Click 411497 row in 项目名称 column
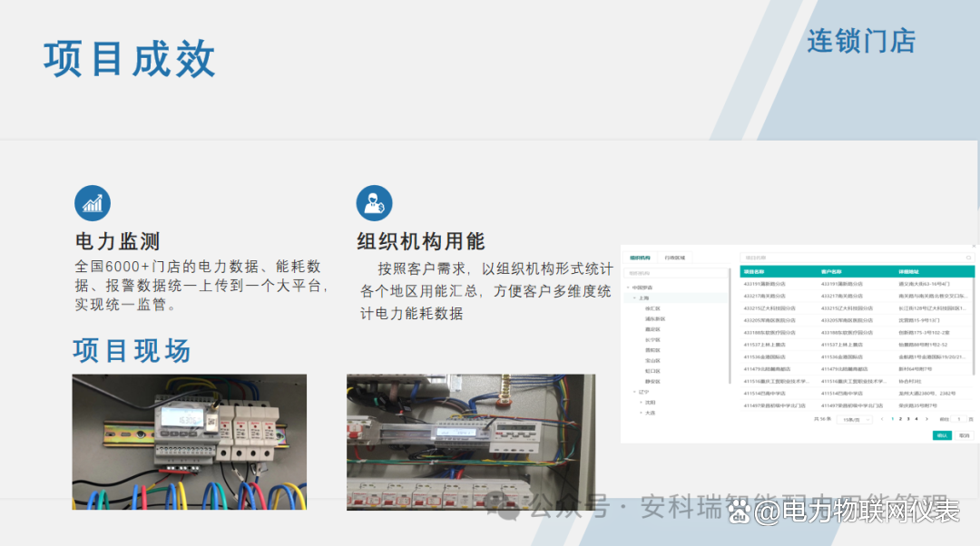 [x=774, y=405]
